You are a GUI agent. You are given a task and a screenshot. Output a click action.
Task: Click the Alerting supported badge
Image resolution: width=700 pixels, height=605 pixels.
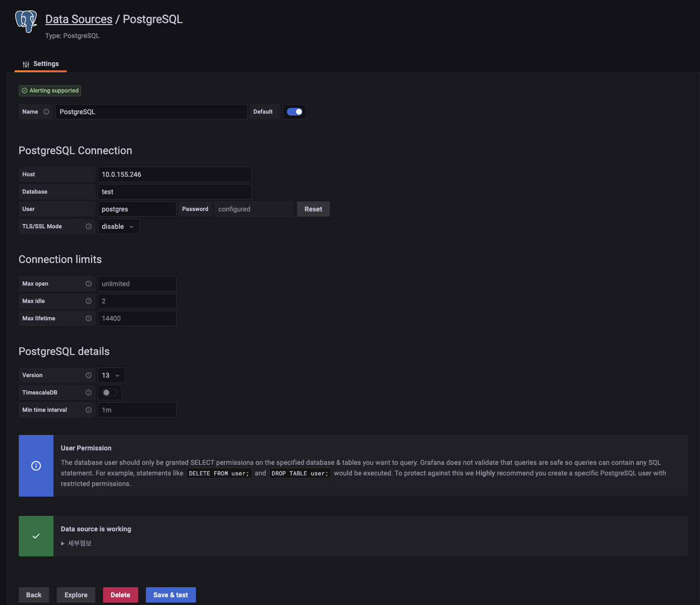coord(50,91)
